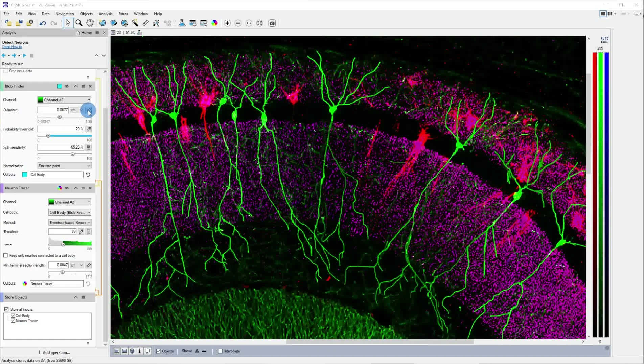The height and width of the screenshot is (364, 644).
Task: Open Split sensitivity calculator icon
Action: pos(89,147)
